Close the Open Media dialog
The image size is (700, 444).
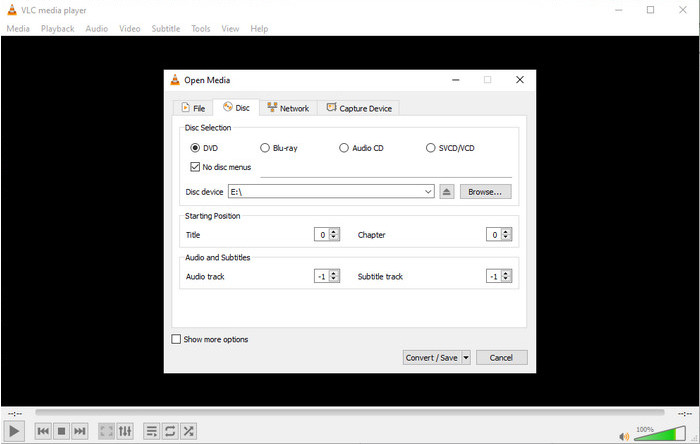[520, 79]
